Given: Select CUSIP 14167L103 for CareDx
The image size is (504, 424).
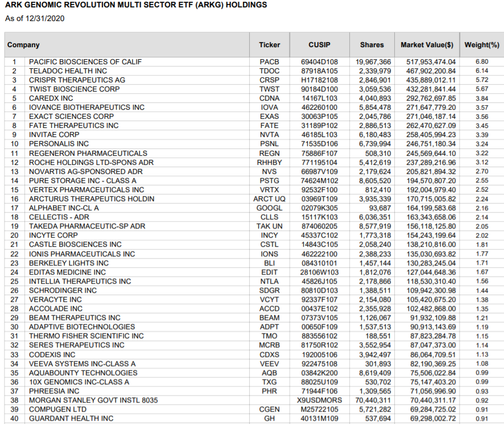Looking at the screenshot, I should 319,98.
